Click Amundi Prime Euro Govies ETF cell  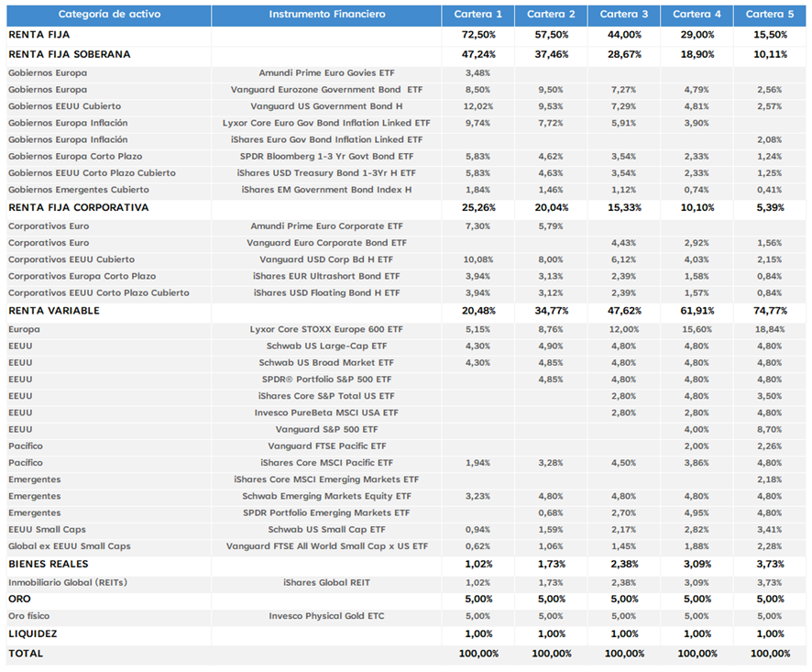click(x=327, y=73)
